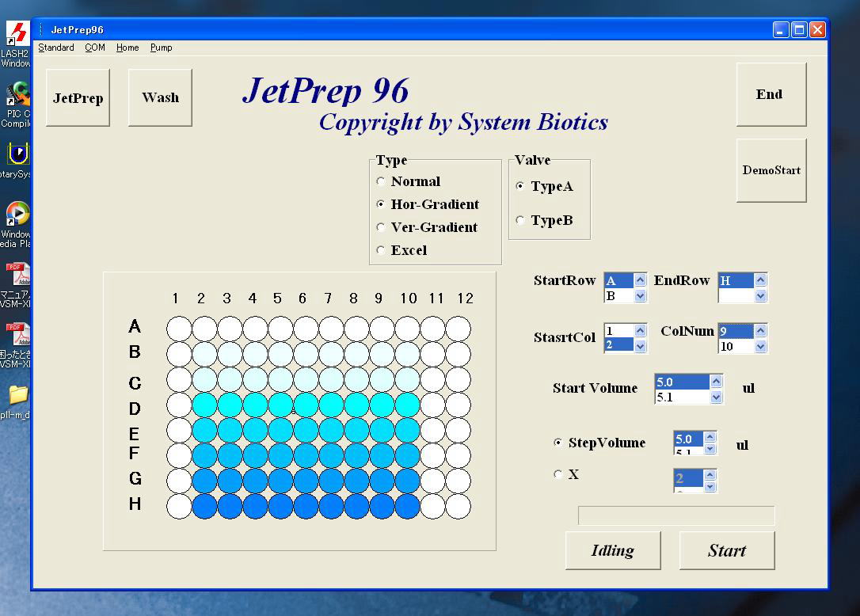This screenshot has height=616, width=860.
Task: Open the pll-m_d folder desktop icon
Action: coord(17,401)
